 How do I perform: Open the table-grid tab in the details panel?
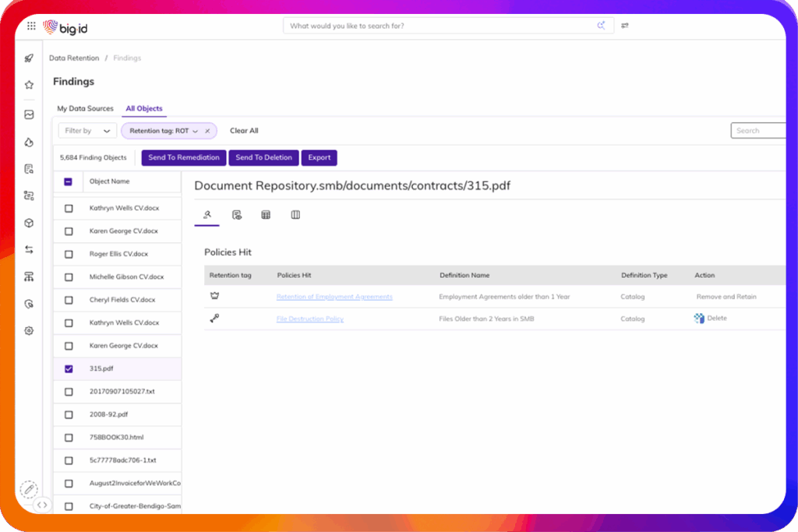pos(266,215)
